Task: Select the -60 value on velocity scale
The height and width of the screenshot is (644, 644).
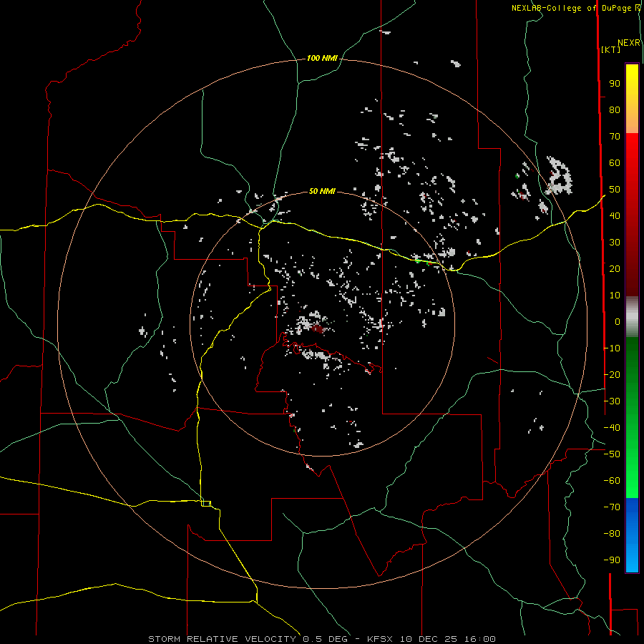Action: [x=612, y=481]
